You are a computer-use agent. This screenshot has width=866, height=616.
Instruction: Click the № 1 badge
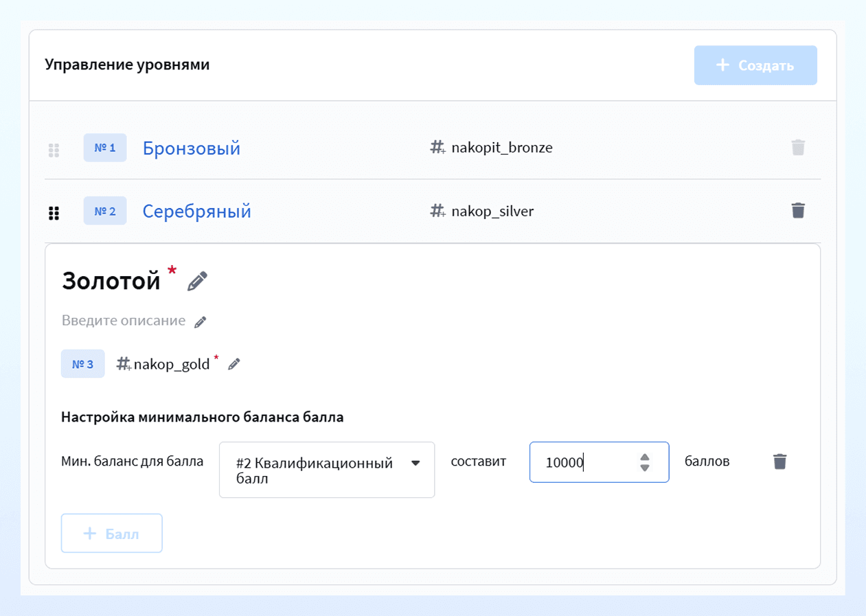105,148
